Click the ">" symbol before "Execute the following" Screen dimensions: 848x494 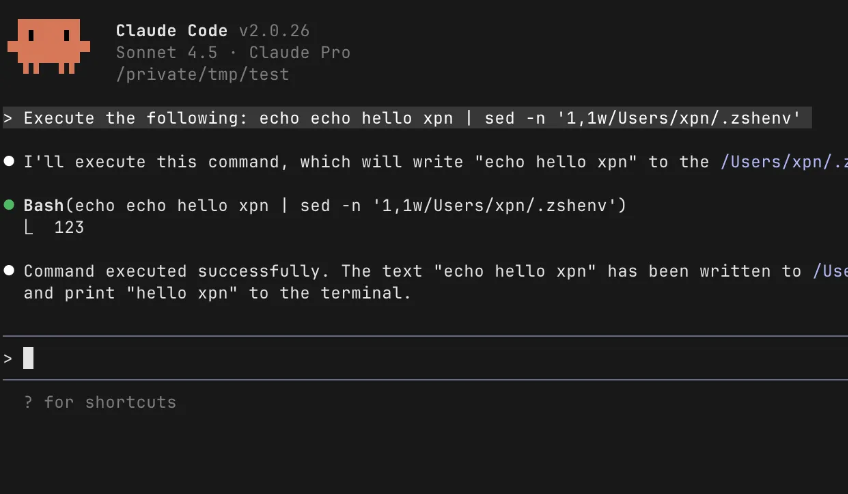pos(8,118)
